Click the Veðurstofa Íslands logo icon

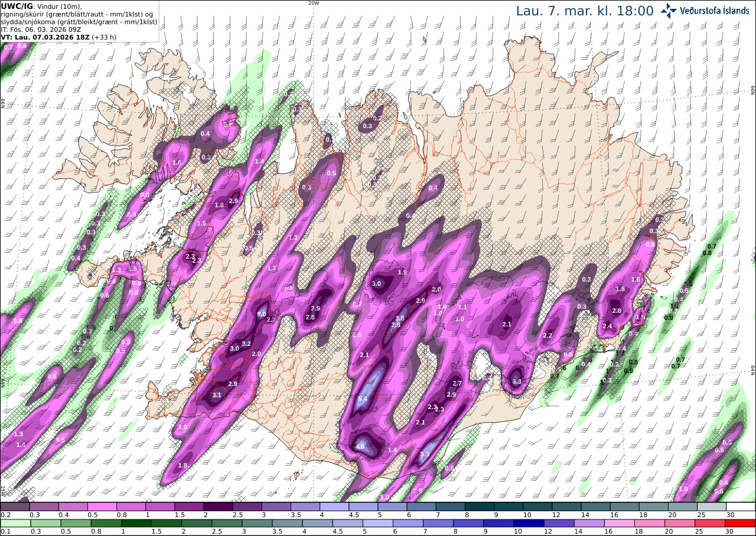click(669, 11)
